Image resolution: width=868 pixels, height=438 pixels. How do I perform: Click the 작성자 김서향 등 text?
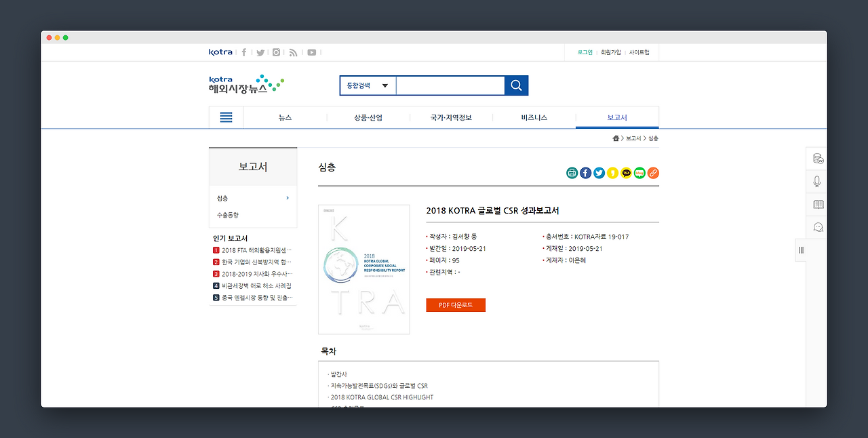tap(452, 237)
